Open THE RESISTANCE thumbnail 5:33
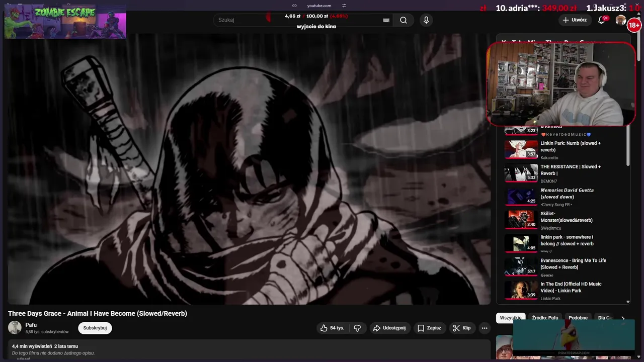The height and width of the screenshot is (362, 644). [521, 172]
